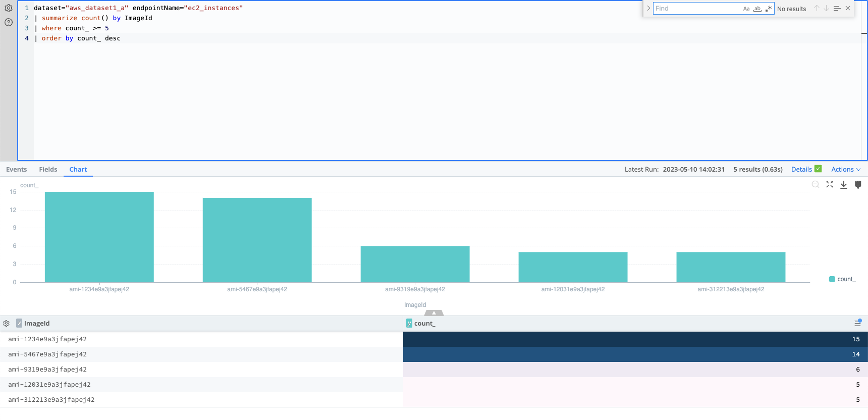Expand chart to fullscreen icon
This screenshot has height=420, width=868.
click(830, 185)
